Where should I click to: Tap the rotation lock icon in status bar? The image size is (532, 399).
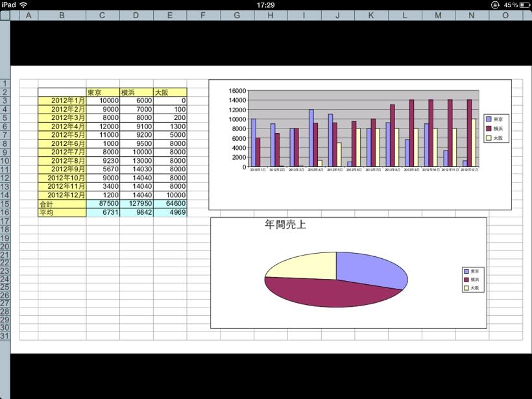tap(495, 5)
